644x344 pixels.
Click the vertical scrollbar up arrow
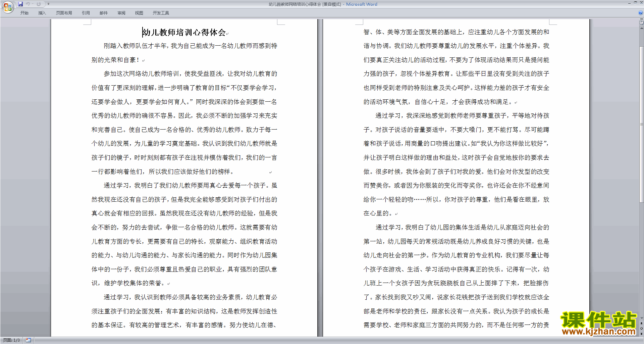(x=642, y=28)
